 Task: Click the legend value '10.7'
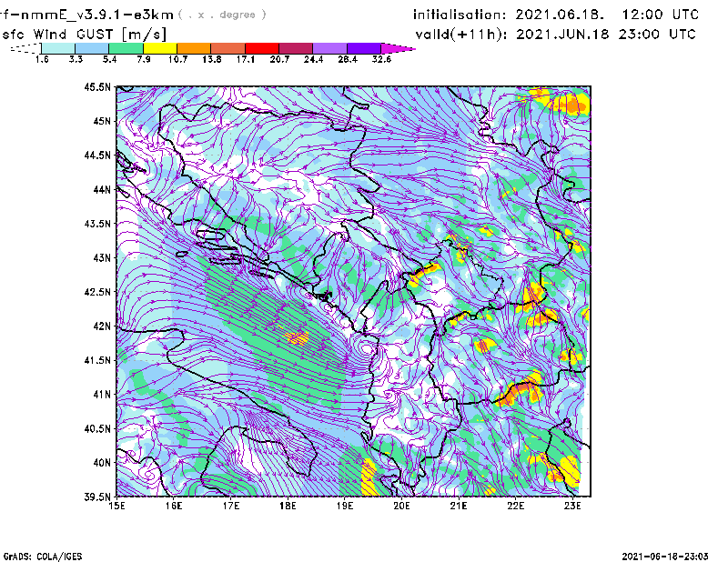coord(177,59)
